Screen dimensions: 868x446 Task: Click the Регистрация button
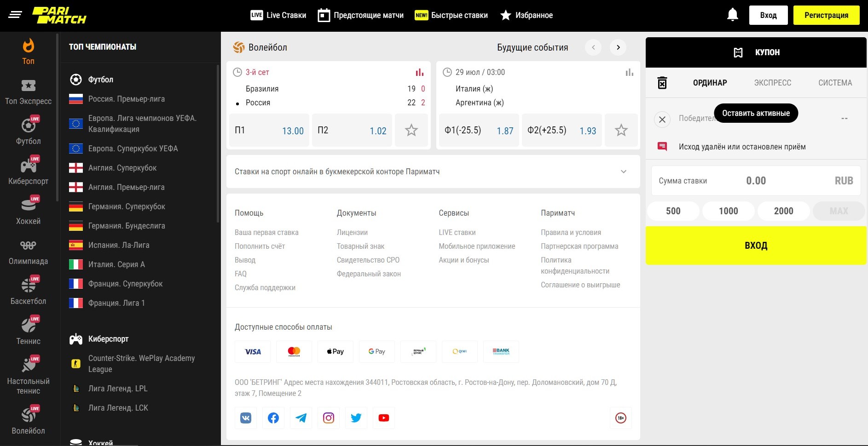827,15
